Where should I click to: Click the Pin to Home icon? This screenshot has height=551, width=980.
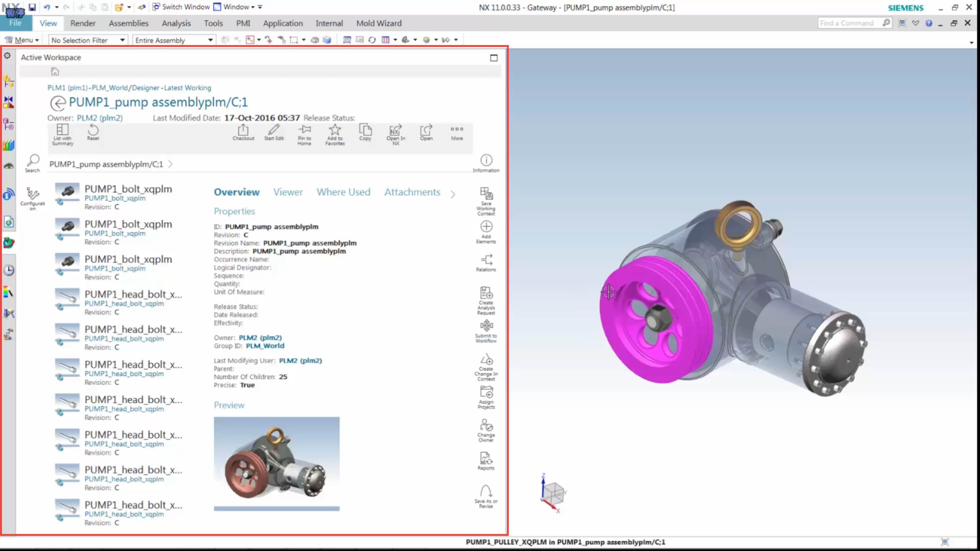(x=304, y=135)
